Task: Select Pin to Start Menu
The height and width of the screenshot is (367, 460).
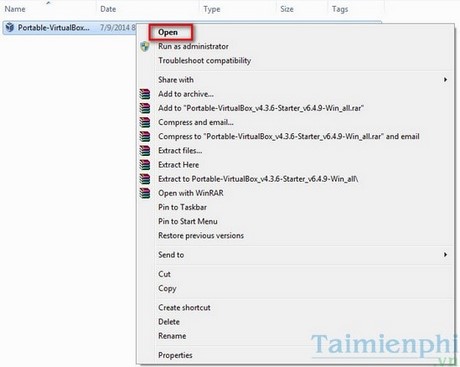Action: pyautogui.click(x=188, y=221)
